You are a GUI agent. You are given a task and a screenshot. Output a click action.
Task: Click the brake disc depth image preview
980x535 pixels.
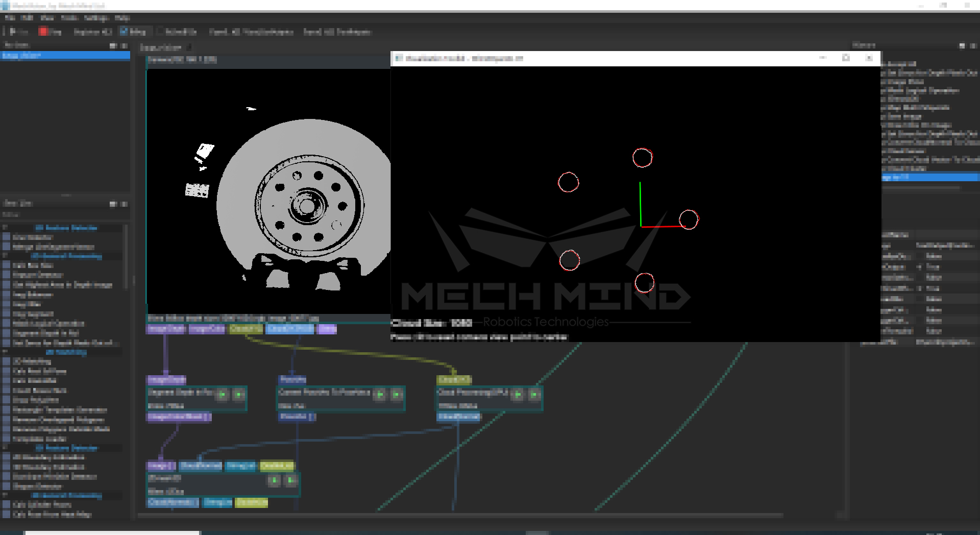coord(268,191)
